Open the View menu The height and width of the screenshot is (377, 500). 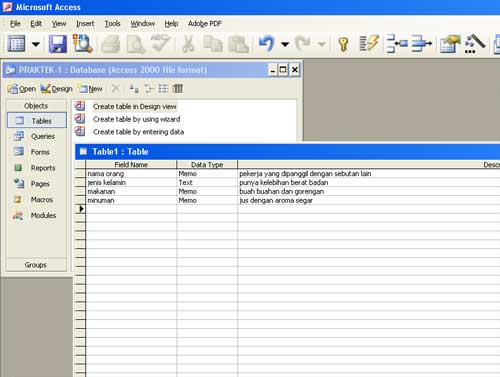coord(59,24)
